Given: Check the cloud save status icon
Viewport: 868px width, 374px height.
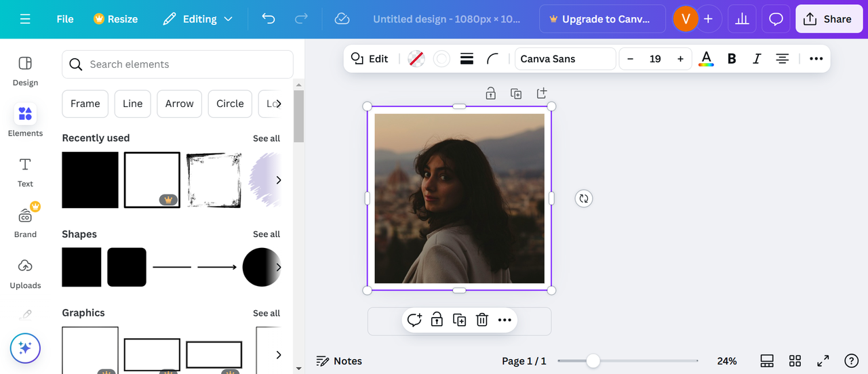Looking at the screenshot, I should [x=342, y=19].
